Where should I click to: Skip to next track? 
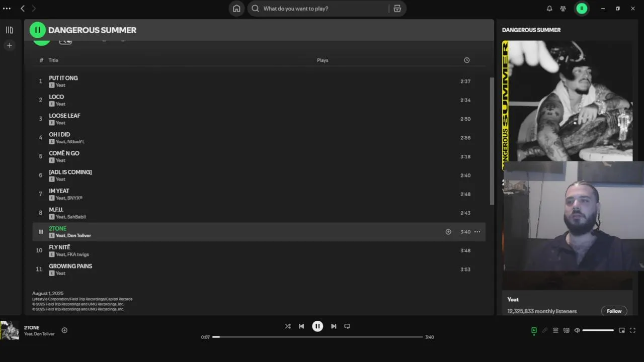[x=334, y=326]
